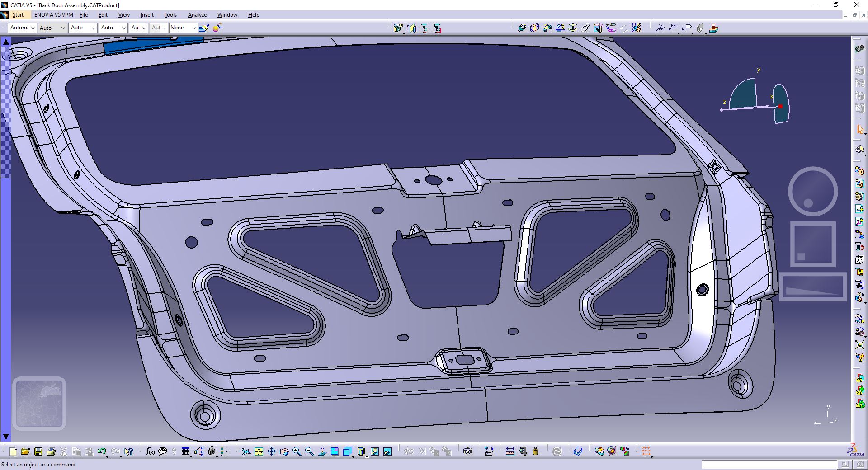The height and width of the screenshot is (470, 868).
Task: Click the Painter brush icon in graphic properties
Action: [204, 28]
